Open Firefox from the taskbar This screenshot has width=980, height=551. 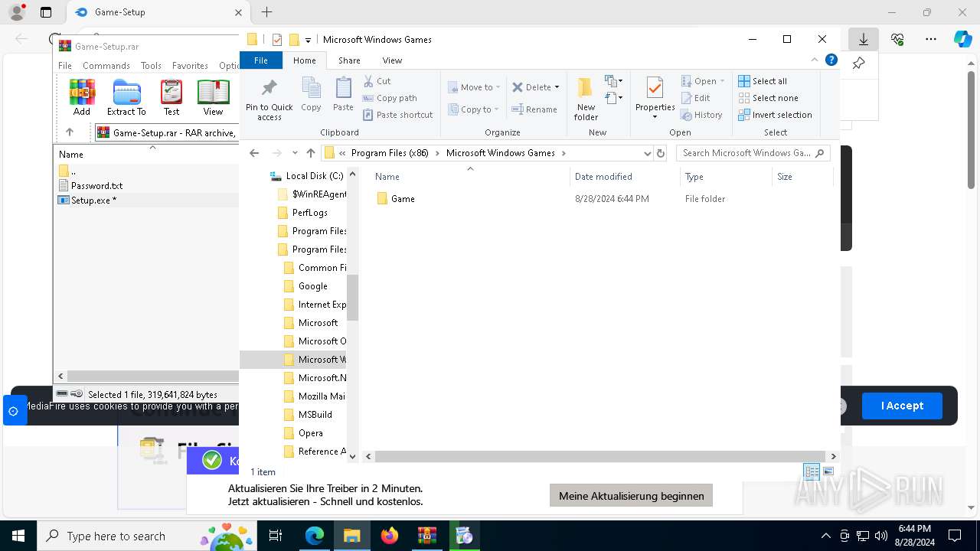pyautogui.click(x=390, y=536)
